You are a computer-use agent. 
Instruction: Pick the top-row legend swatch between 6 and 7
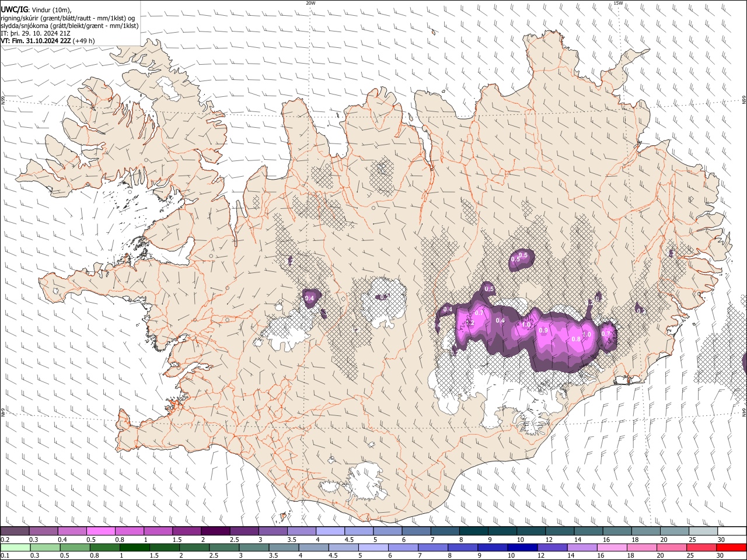[x=416, y=531]
